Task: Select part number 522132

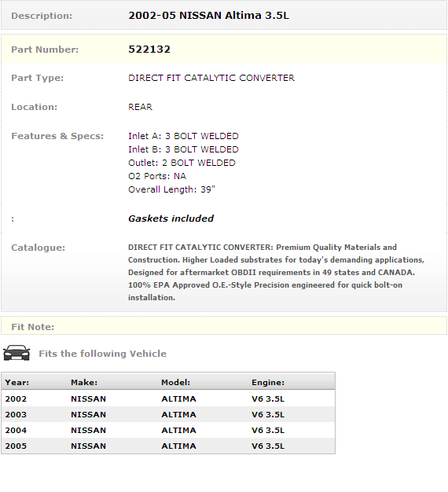Action: (x=149, y=50)
